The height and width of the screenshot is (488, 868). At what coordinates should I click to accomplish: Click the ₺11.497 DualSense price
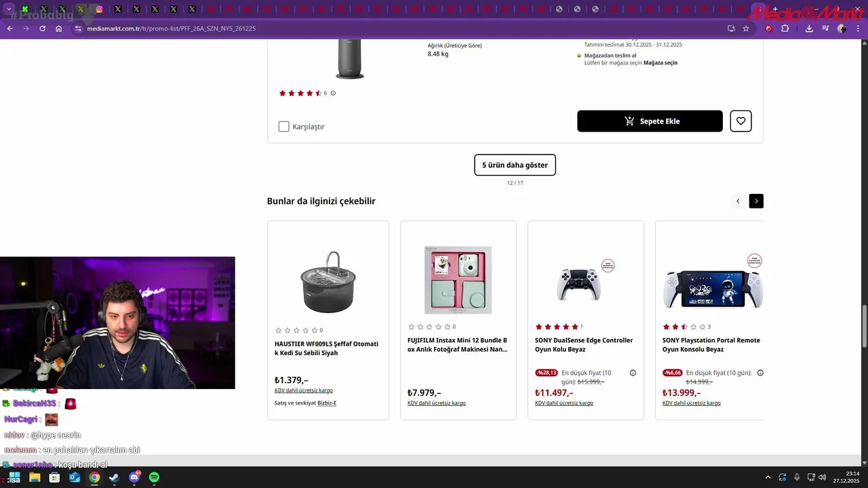click(x=554, y=393)
